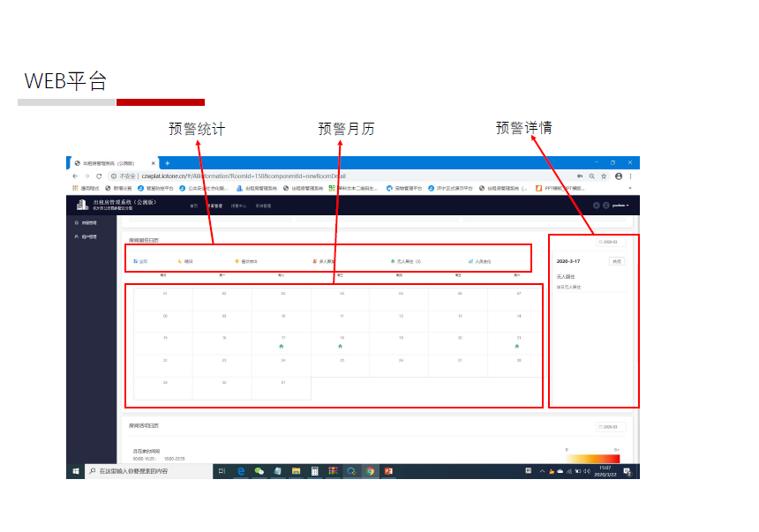Open the 首页 navigation tab
This screenshot has width=759, height=532.
pos(194,206)
